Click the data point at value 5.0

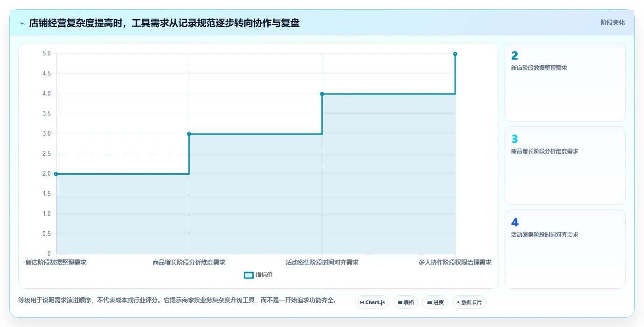pyautogui.click(x=455, y=54)
